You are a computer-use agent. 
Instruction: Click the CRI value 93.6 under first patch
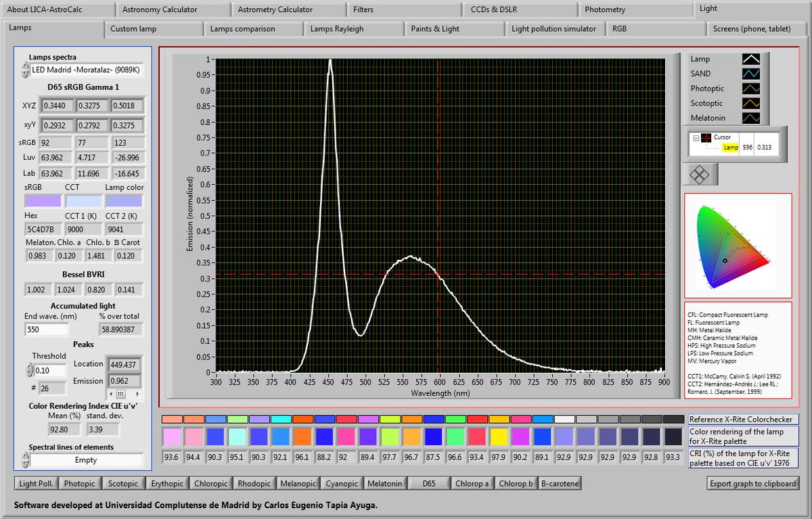[172, 457]
